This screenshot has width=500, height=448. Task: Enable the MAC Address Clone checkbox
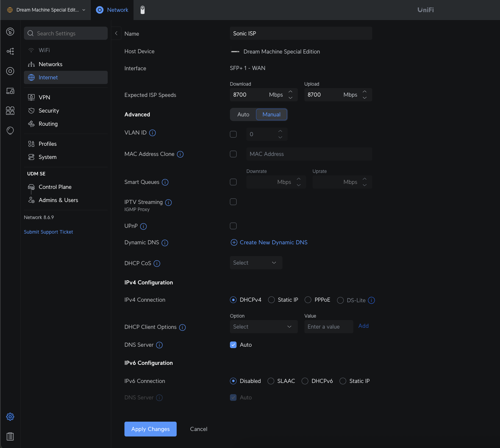(x=233, y=154)
